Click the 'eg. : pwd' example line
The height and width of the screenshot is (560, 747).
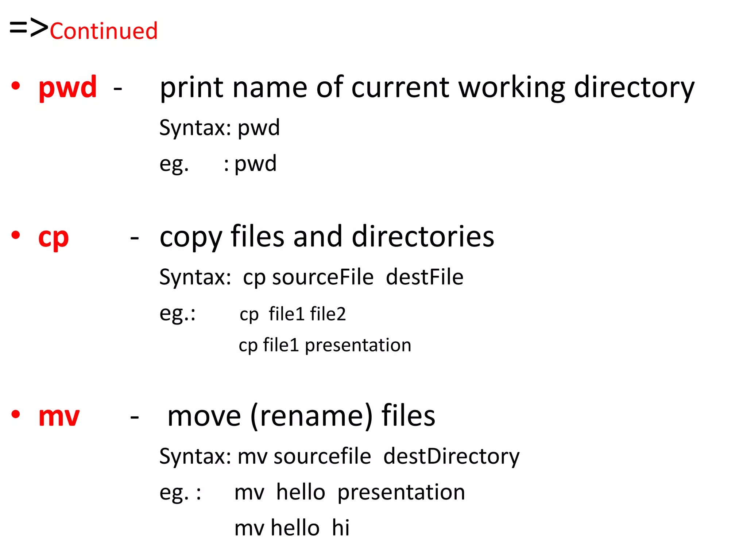(218, 164)
